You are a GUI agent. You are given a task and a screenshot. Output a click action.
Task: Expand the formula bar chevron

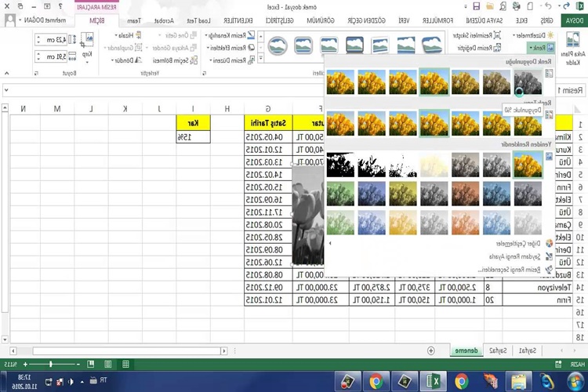(x=6, y=90)
